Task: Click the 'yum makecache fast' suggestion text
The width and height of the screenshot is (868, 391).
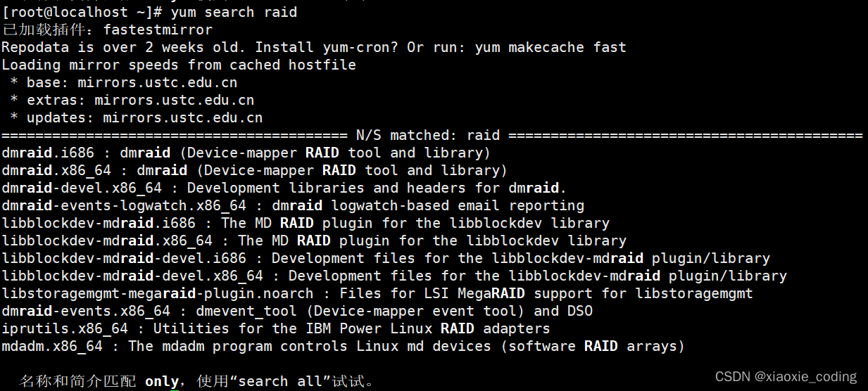Action: tap(551, 47)
